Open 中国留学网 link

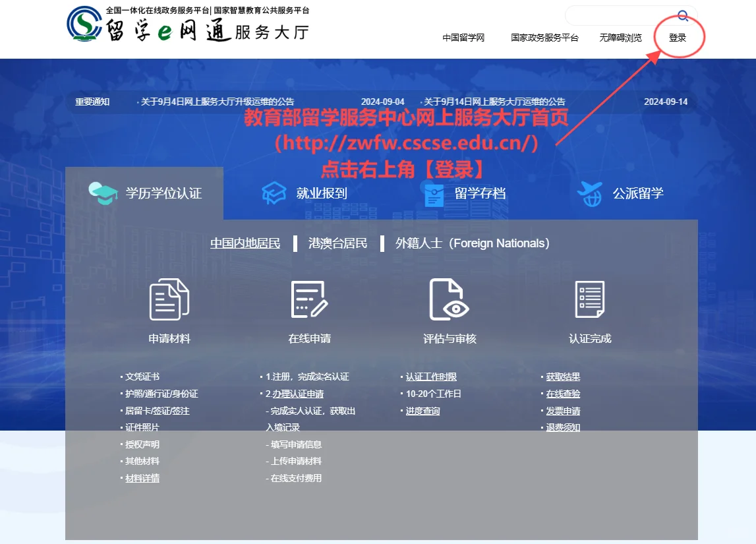tap(463, 38)
